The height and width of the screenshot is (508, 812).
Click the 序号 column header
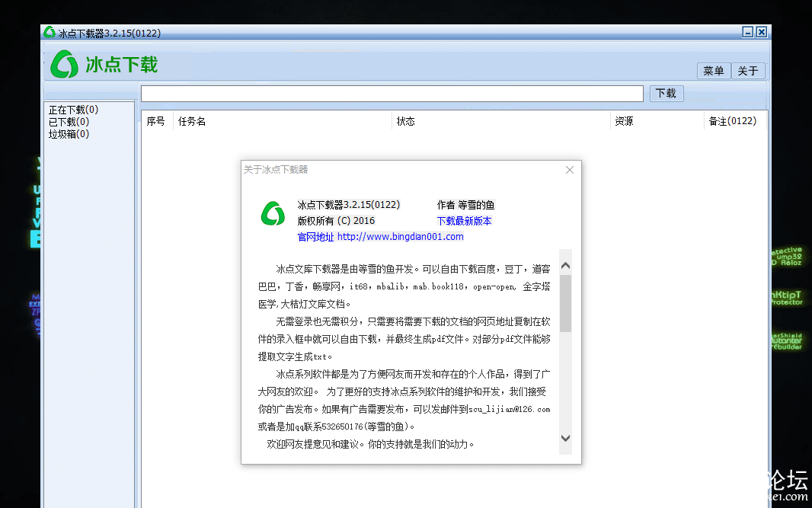pos(156,121)
